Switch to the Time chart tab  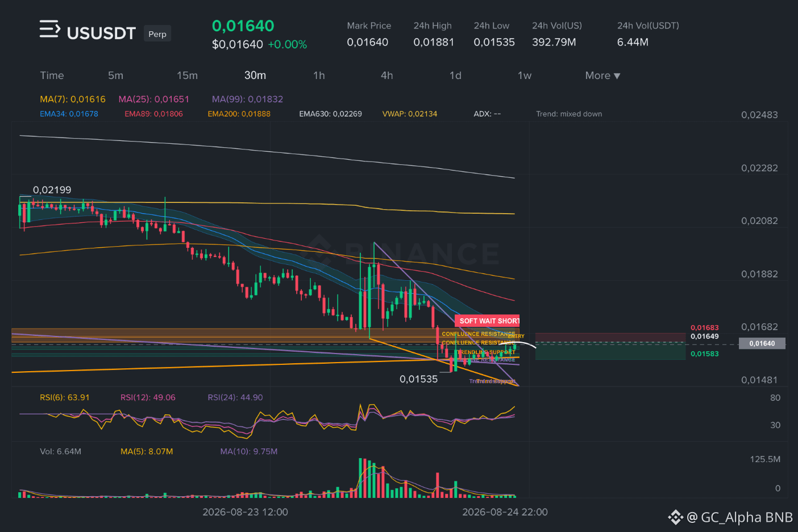[52, 76]
